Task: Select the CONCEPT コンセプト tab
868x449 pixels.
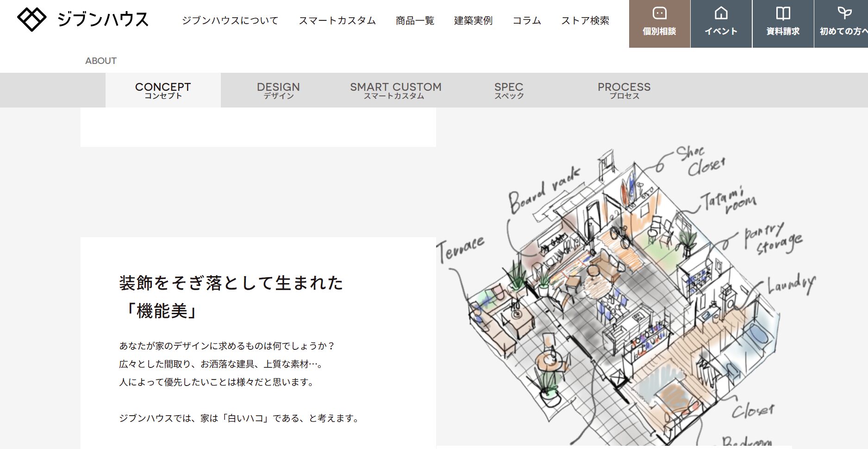Action: pos(163,90)
